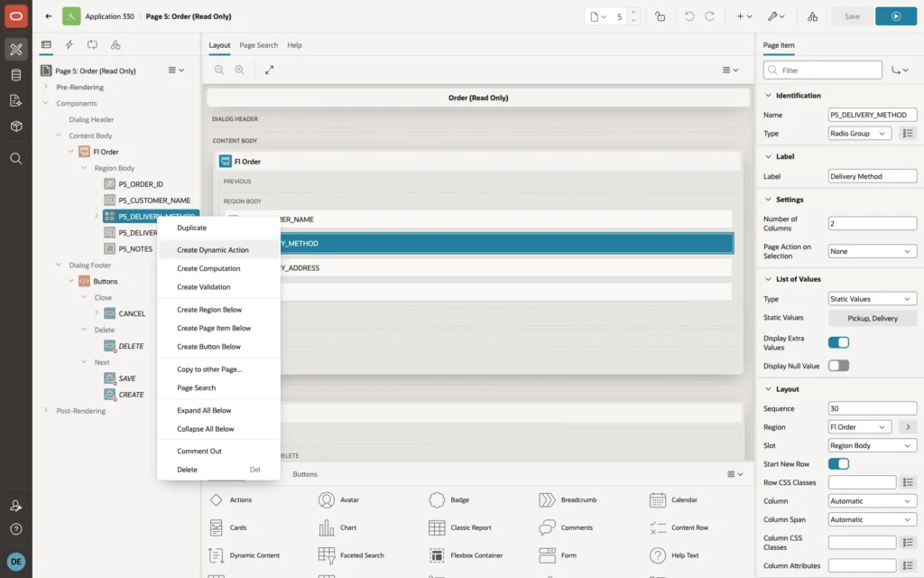Run the page with play button
Screen dimensions: 924x578
896,16
